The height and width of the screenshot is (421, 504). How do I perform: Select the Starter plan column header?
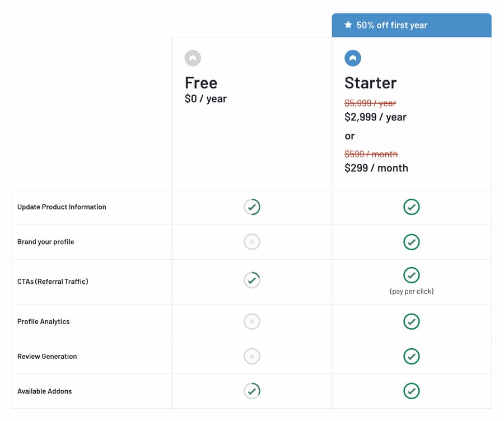point(370,82)
